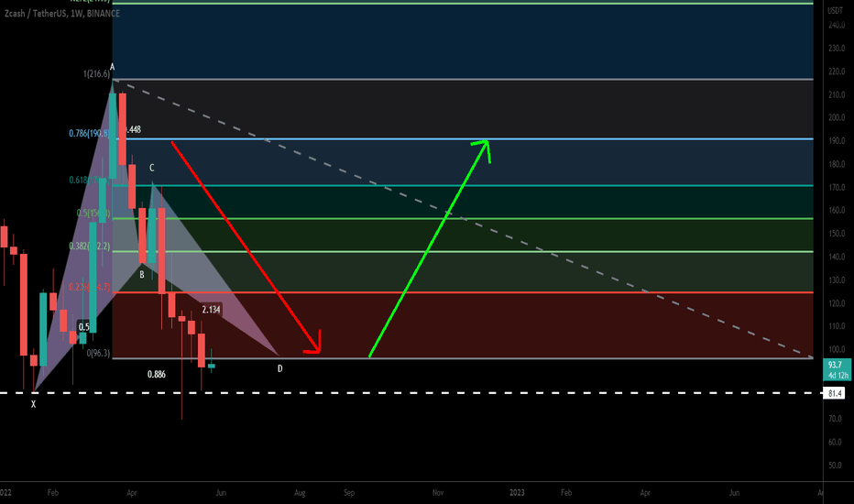Image resolution: width=854 pixels, height=504 pixels.
Task: Click the 180.0 price axis label
Action: (837, 164)
